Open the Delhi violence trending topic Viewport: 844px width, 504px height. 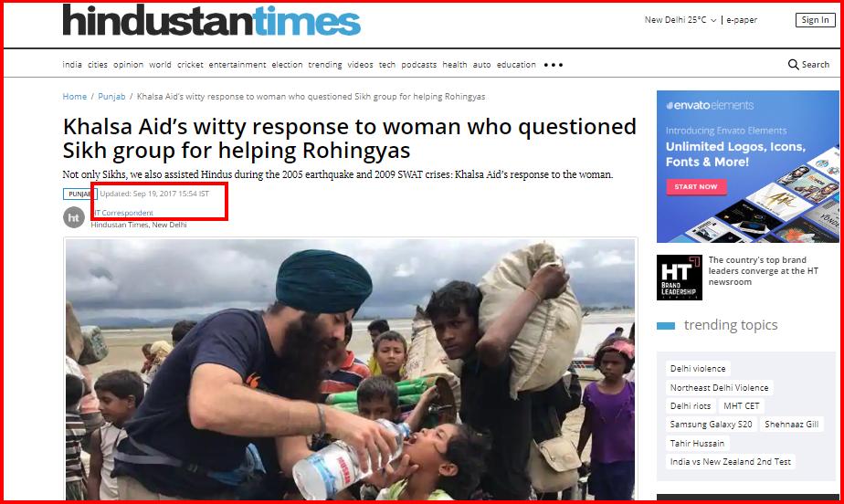pyautogui.click(x=698, y=369)
